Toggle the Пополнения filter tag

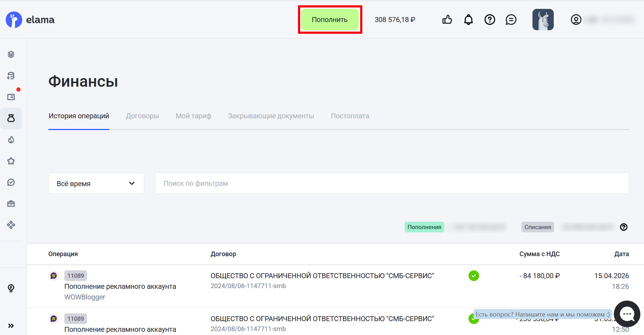click(424, 227)
